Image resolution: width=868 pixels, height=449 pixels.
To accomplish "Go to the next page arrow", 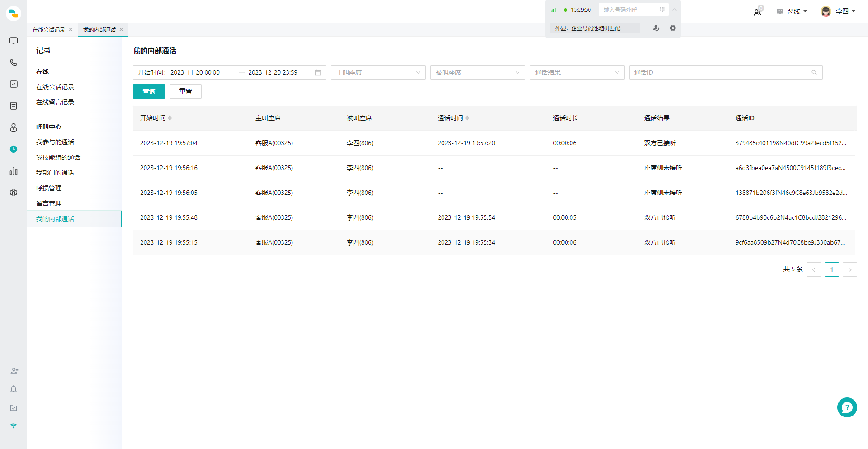I will (x=850, y=269).
